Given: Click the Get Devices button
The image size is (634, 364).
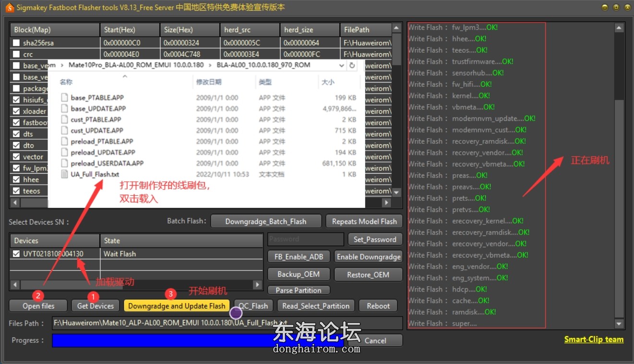Looking at the screenshot, I should click(96, 306).
